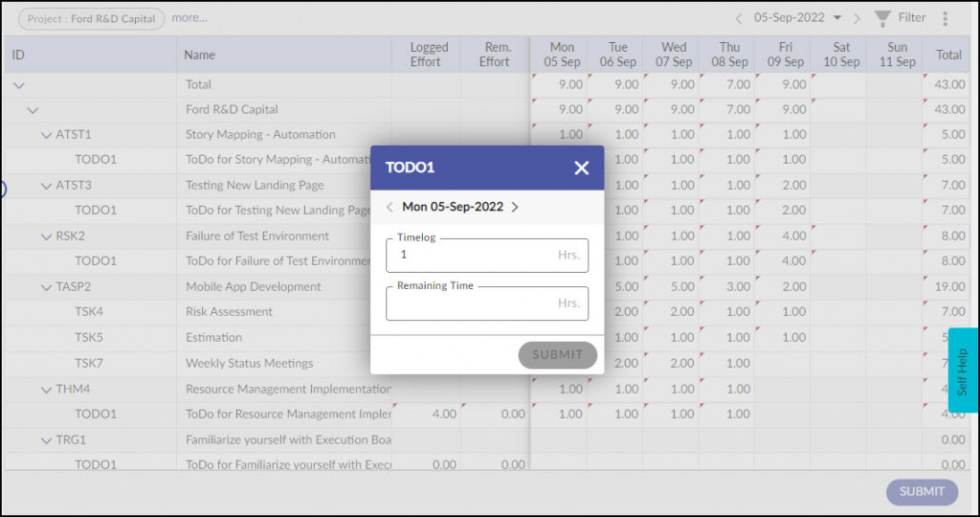
Task: Click the Rem. Effort column header
Action: pos(495,55)
